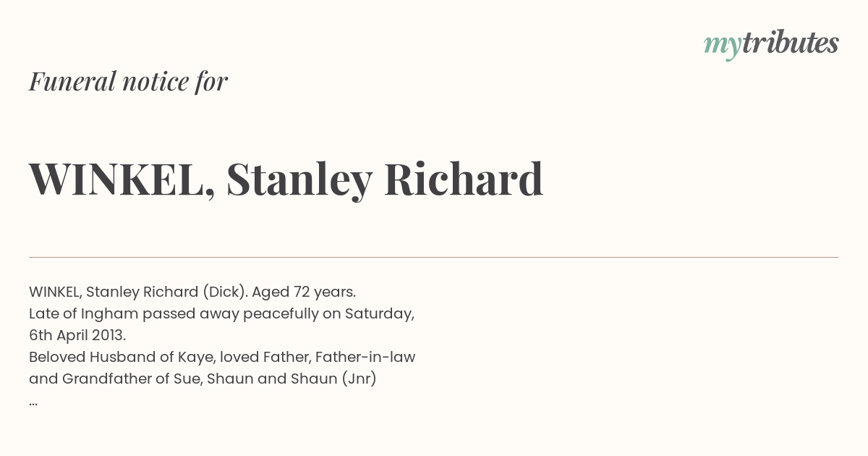Click the 'tributes' part of the logo

790,43
